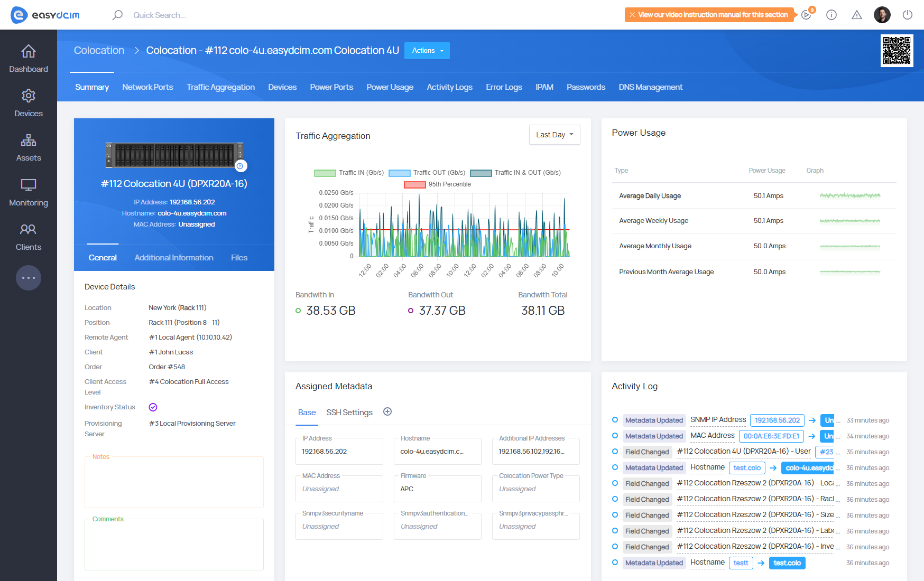Click the three-dots more menu in sidebar
The height and width of the screenshot is (581, 924).
pos(29,278)
